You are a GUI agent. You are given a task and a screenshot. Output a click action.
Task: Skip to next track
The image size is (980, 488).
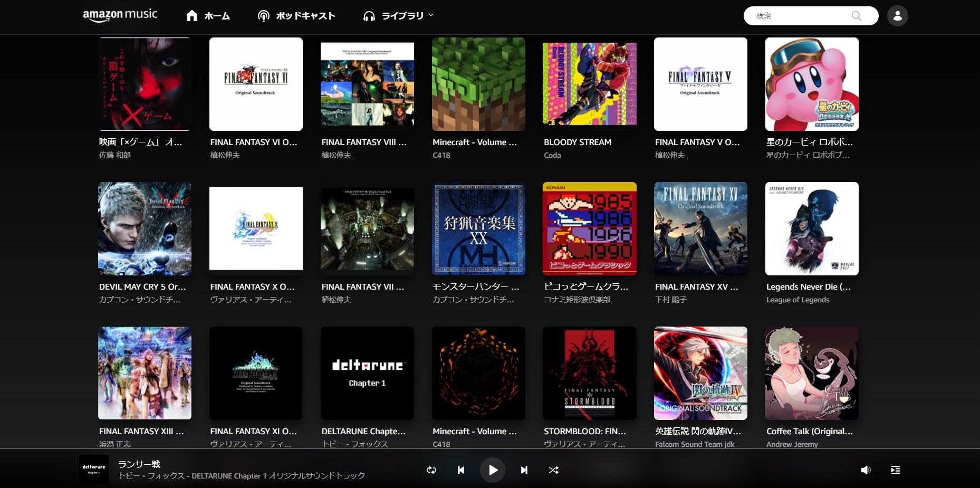pos(524,470)
